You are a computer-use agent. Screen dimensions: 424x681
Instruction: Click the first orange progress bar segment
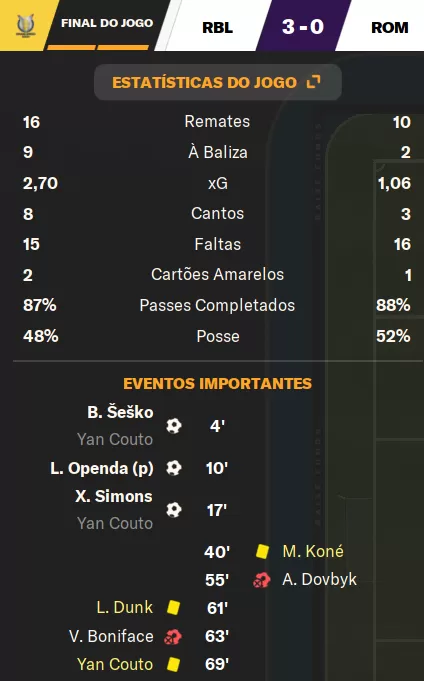(71, 47)
